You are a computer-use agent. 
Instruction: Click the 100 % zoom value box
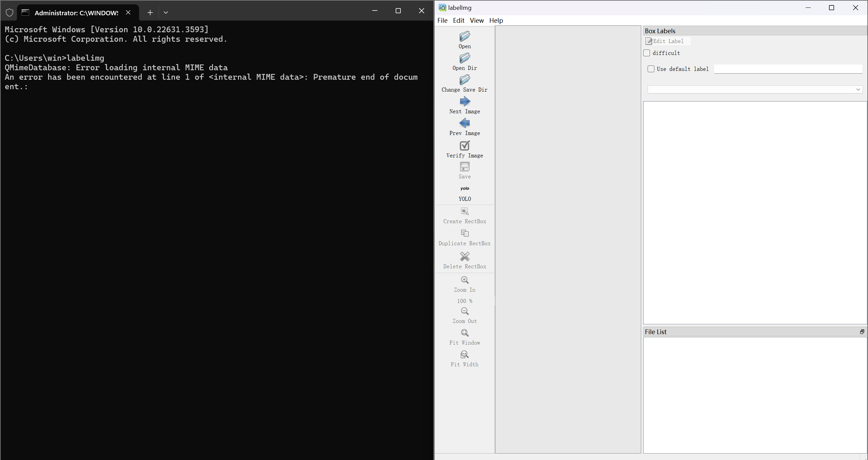pyautogui.click(x=465, y=301)
